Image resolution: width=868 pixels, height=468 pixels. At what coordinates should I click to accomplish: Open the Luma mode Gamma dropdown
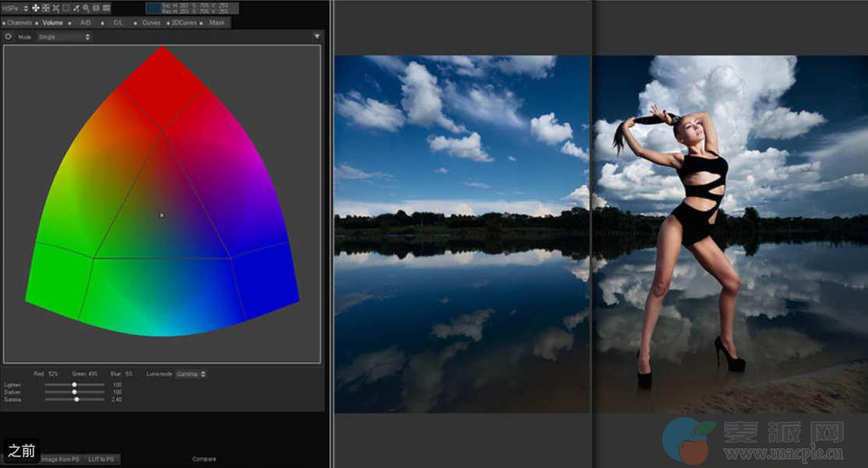[191, 374]
